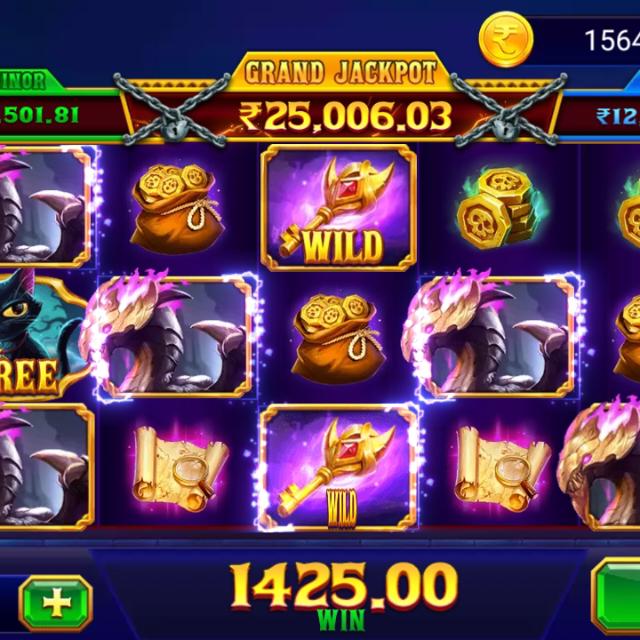Viewport: 640px width, 640px height.
Task: Click the green spin button
Action: click(616, 597)
